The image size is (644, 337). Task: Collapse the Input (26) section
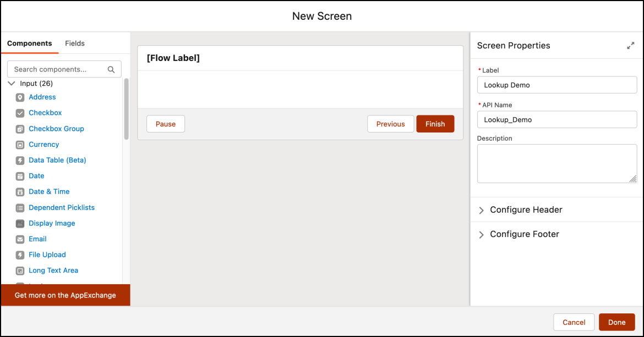[12, 83]
